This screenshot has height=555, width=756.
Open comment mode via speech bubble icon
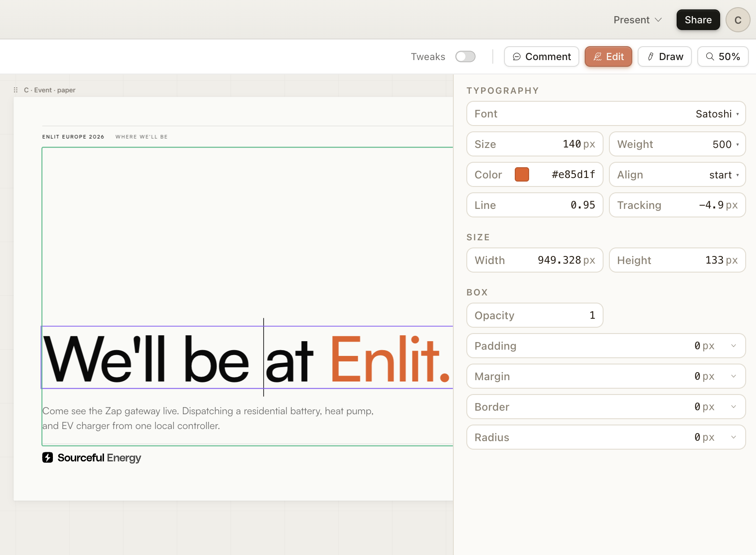tap(517, 56)
